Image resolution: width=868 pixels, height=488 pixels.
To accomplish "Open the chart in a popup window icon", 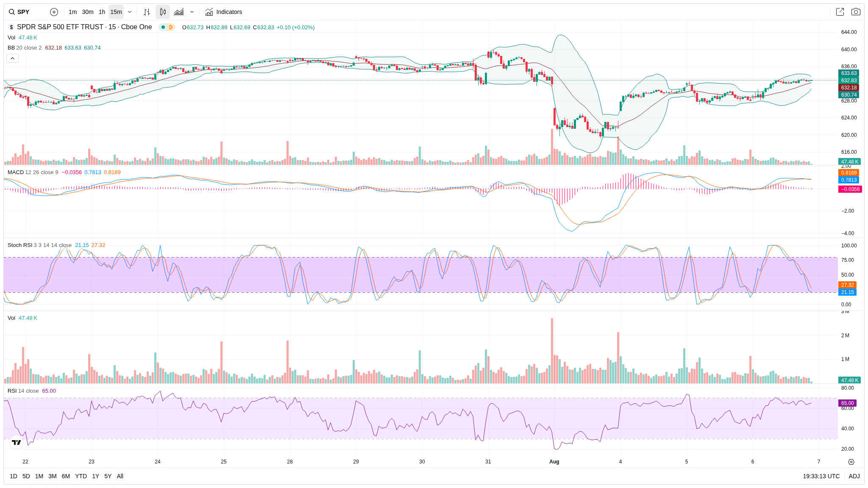I will 840,12.
